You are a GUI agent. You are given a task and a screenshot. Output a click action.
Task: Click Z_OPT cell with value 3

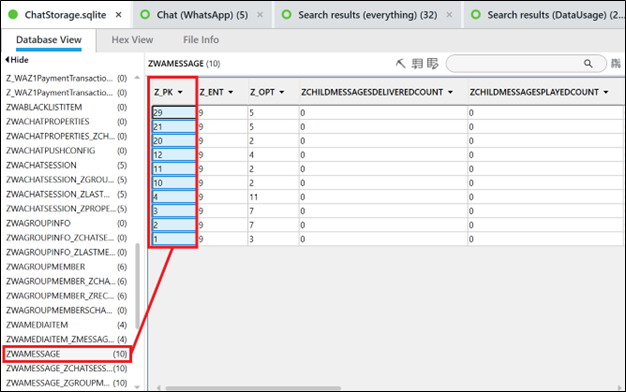tap(273, 239)
